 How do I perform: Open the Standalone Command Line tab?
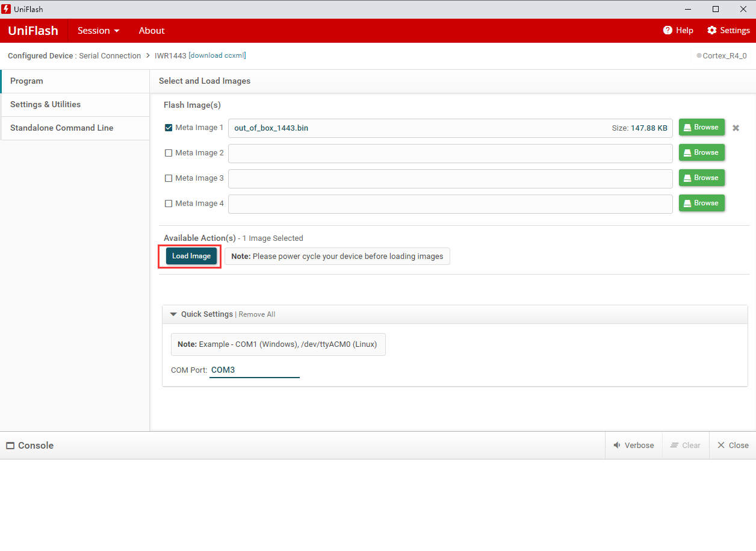click(75, 128)
